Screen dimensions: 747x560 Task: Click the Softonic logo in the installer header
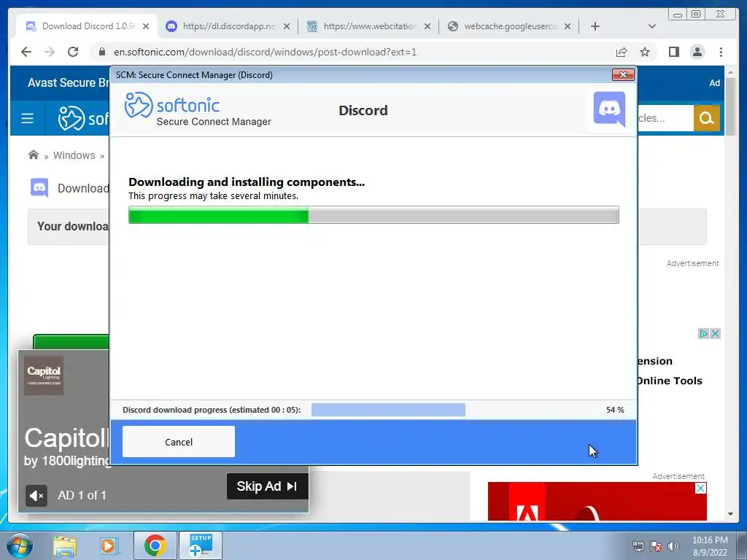click(x=172, y=105)
